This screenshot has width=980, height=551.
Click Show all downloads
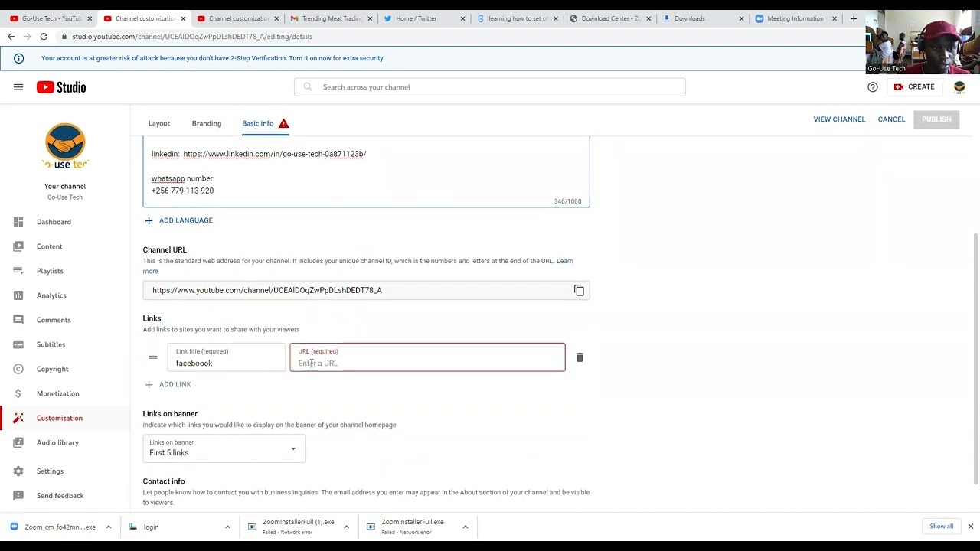coord(942,527)
